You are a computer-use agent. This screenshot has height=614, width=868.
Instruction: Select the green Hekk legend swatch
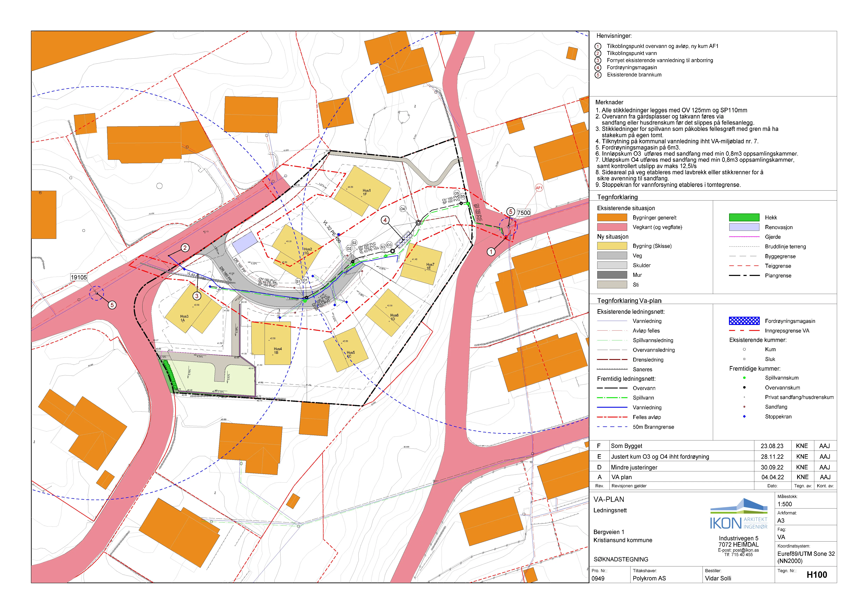[x=744, y=217]
